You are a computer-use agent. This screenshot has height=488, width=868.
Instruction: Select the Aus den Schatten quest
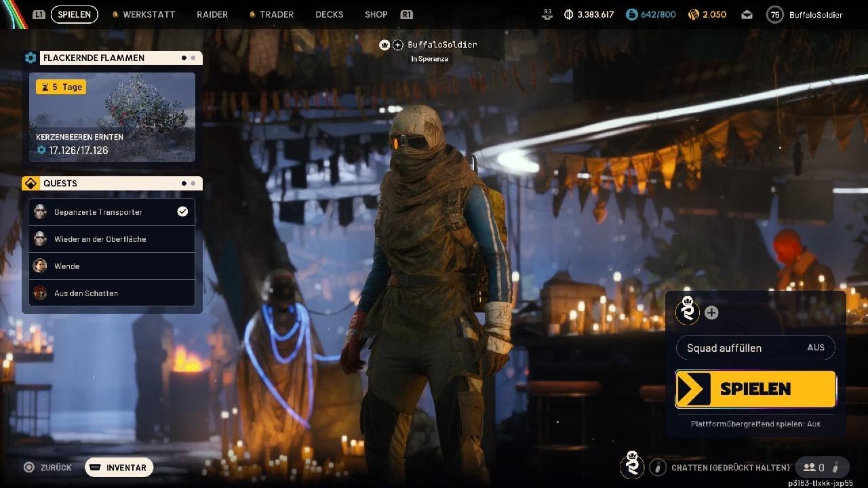coord(112,293)
